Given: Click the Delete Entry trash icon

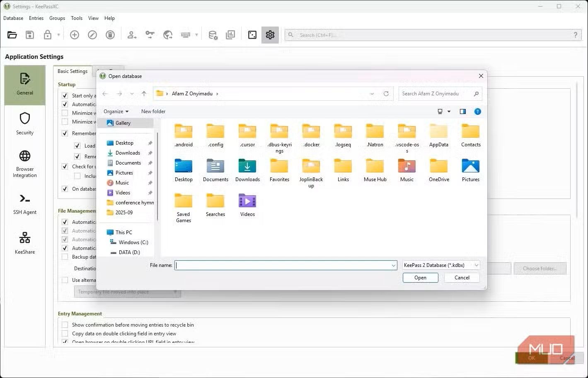Looking at the screenshot, I should [x=110, y=35].
